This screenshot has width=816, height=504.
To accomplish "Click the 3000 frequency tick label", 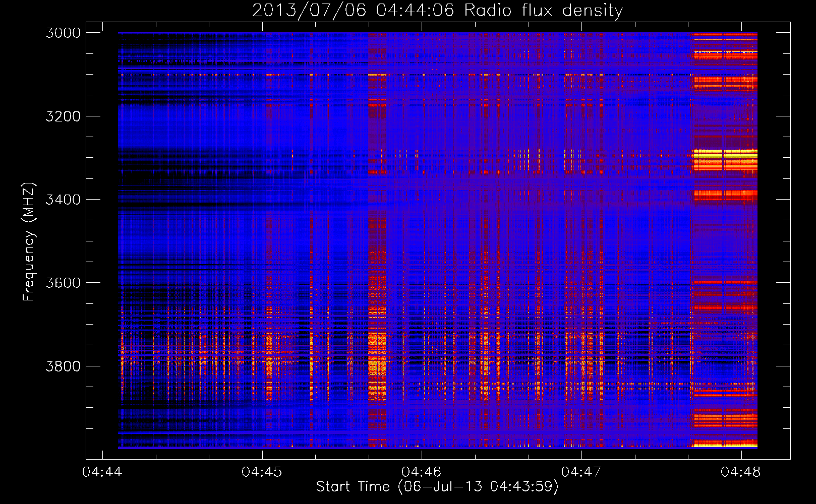I will coord(63,33).
